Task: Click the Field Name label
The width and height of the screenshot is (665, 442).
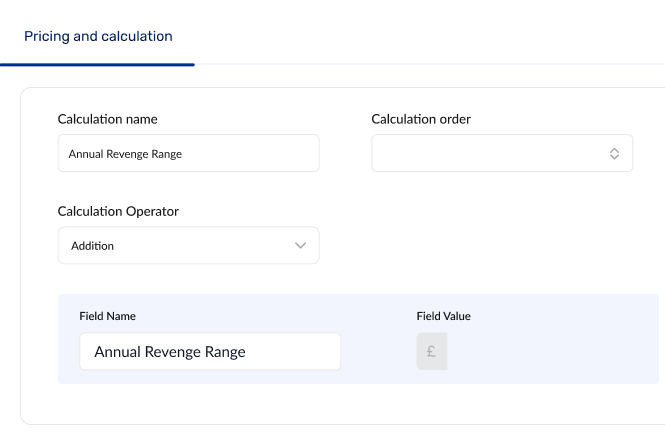Action: pos(107,316)
